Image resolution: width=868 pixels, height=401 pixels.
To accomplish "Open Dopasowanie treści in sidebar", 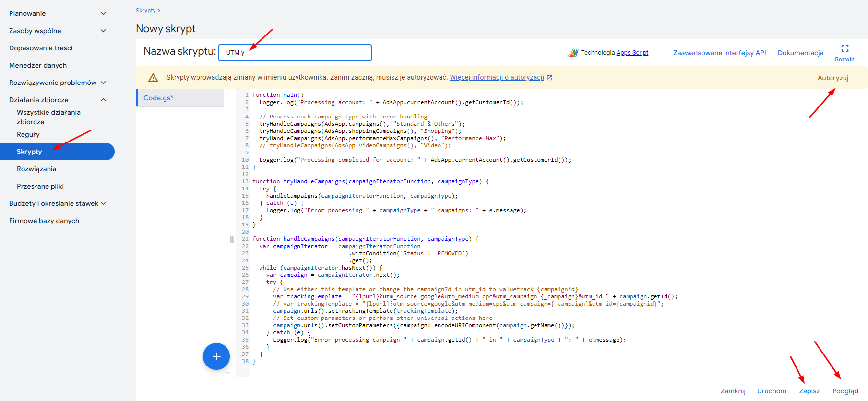I will [x=41, y=48].
